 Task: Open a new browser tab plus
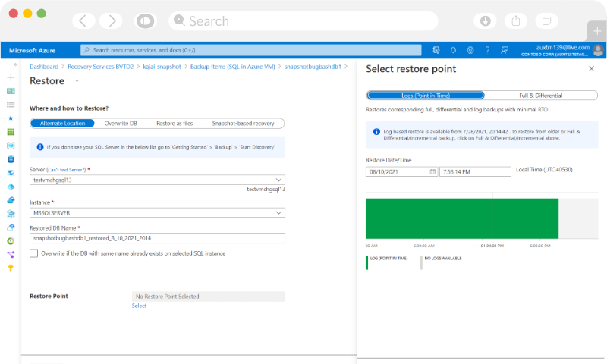point(597,31)
